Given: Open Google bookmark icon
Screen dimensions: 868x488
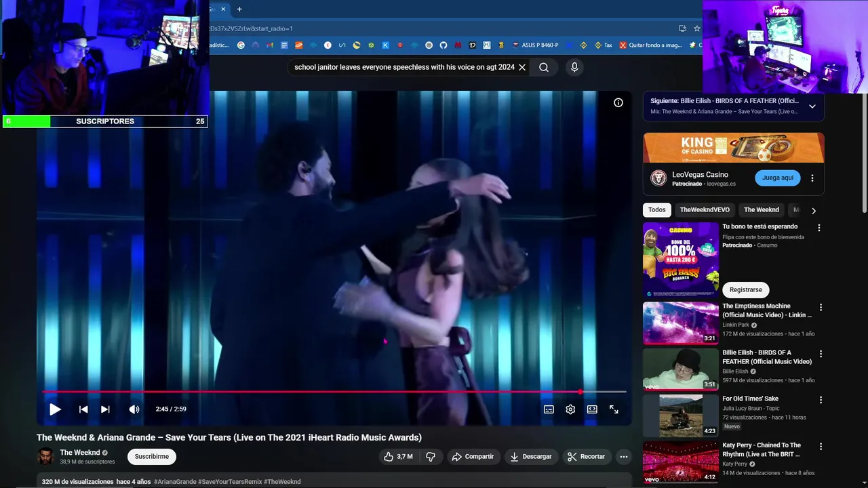Looking at the screenshot, I should (x=241, y=45).
